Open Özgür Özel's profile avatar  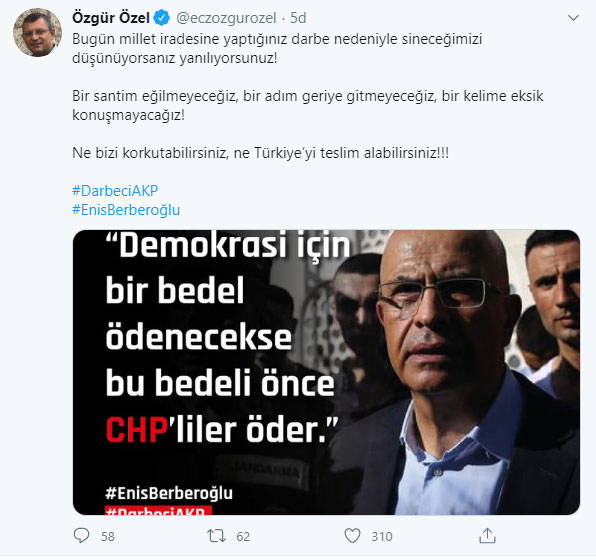(x=37, y=32)
